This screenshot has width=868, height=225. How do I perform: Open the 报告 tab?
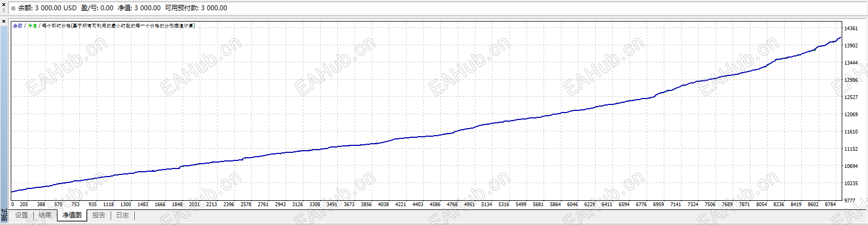(99, 215)
